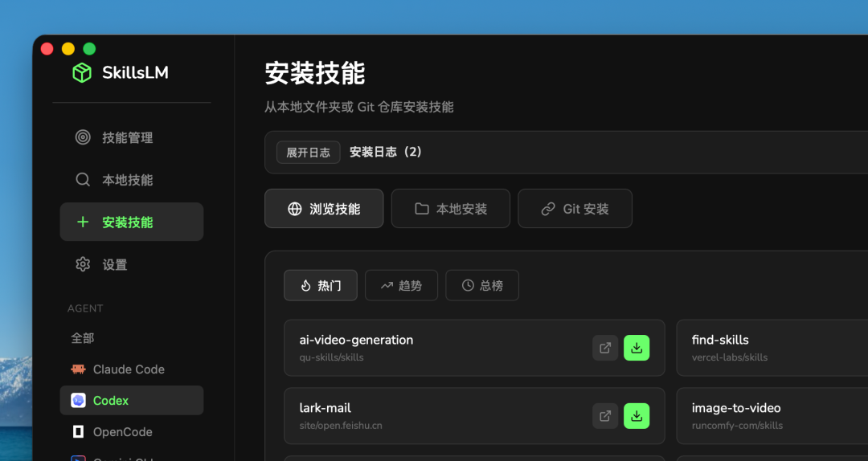Click the globe icon on 浏览技能
Screen dimensions: 868x461
(295, 209)
